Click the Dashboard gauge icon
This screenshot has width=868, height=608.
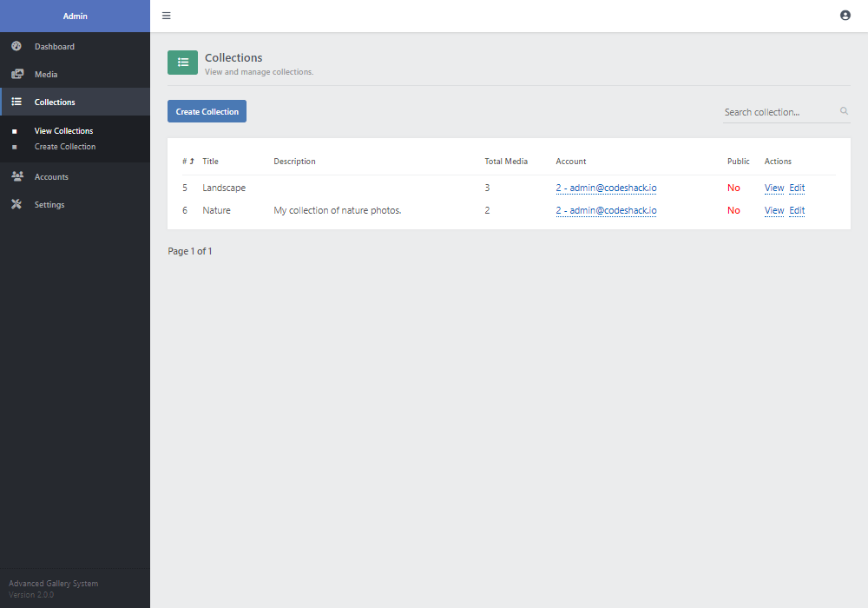tap(16, 46)
